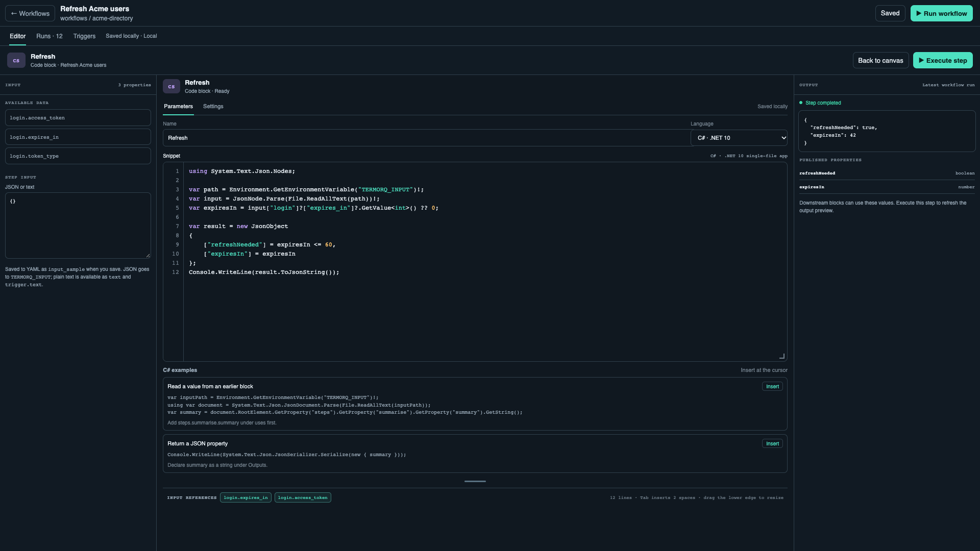Click the 3 properties label
This screenshot has height=551, width=980.
click(134, 85)
